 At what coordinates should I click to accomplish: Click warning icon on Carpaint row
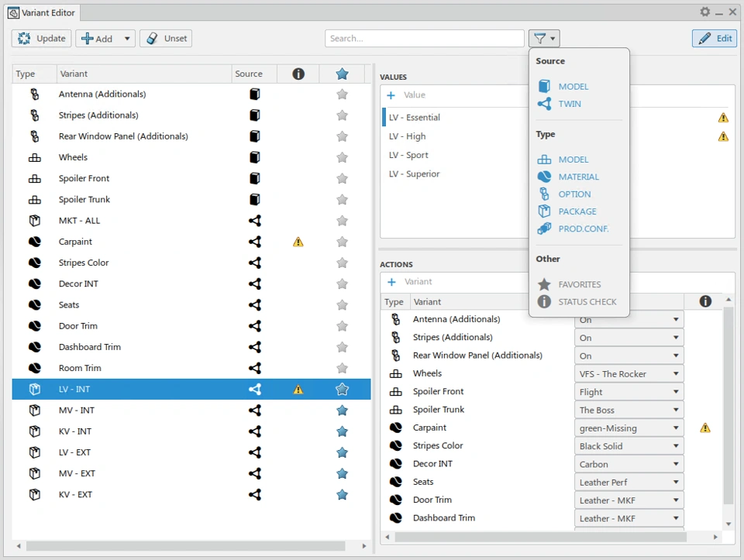pos(298,242)
